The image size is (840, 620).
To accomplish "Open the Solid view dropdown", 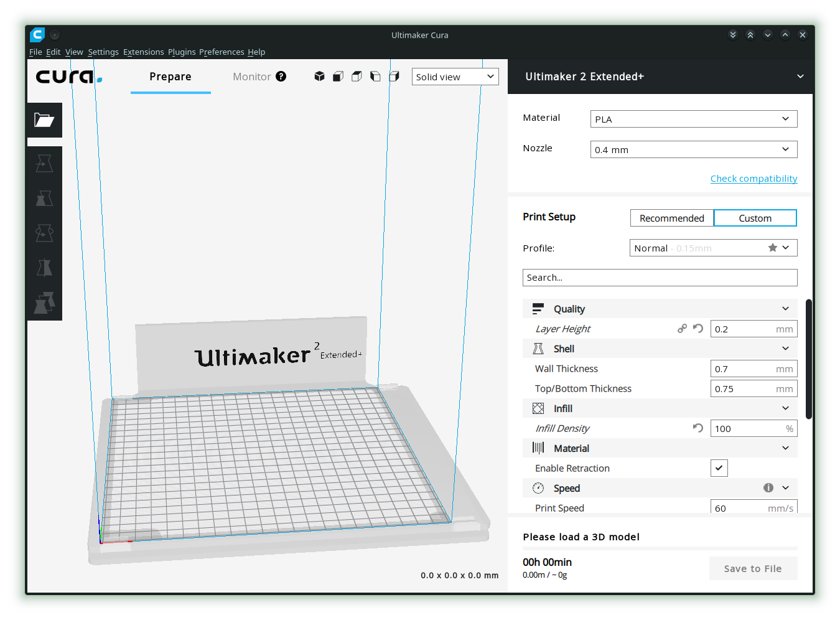I will coord(455,76).
